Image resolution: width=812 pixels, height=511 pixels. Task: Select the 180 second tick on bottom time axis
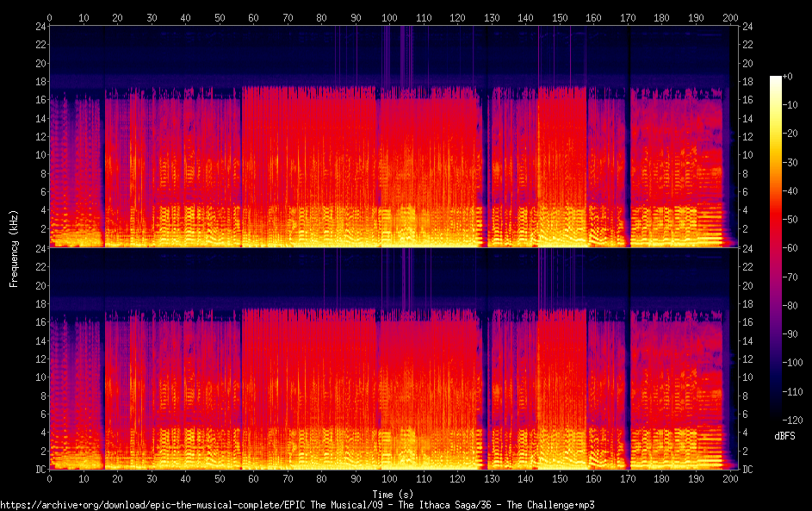click(662, 478)
